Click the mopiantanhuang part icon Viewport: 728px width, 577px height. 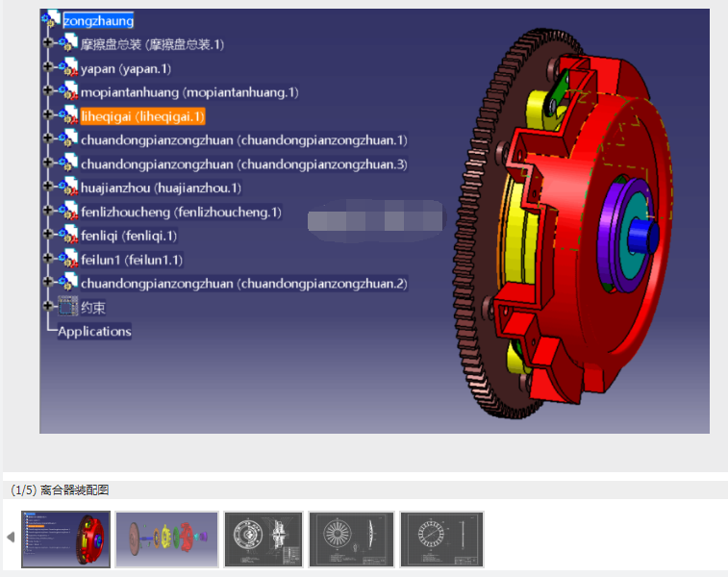[x=68, y=90]
